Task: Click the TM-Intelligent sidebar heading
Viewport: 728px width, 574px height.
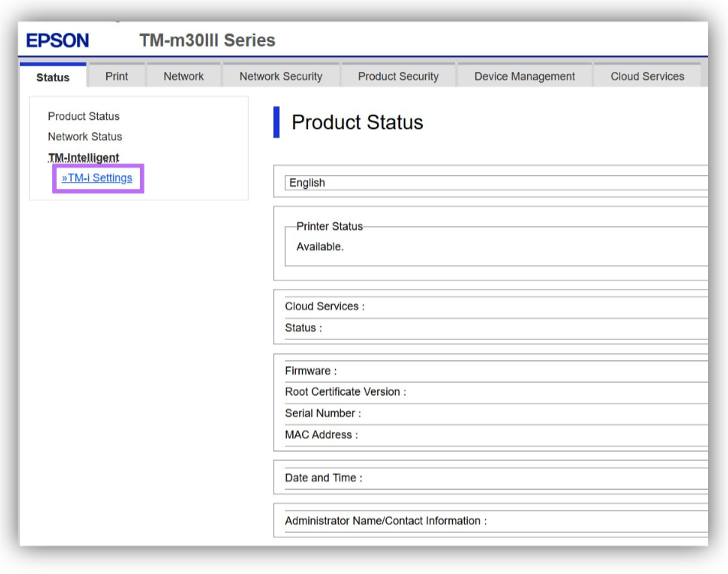Action: tap(83, 157)
